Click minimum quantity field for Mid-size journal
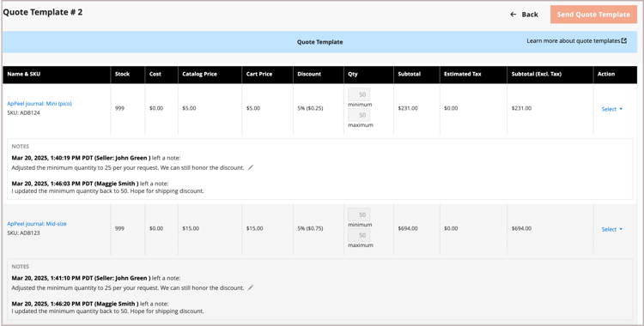This screenshot has width=644, height=326. click(359, 214)
